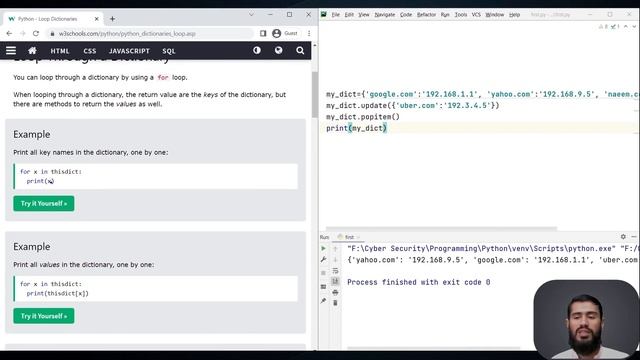Open HTML tutorial link in navbar
Viewport: 640px width, 360px height.
(x=60, y=51)
